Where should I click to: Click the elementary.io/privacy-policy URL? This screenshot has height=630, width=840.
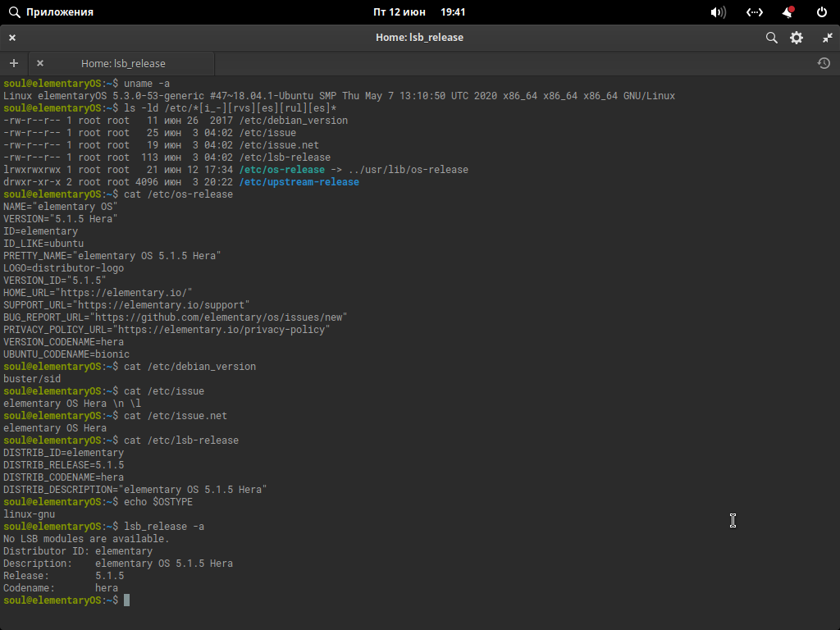click(x=221, y=330)
